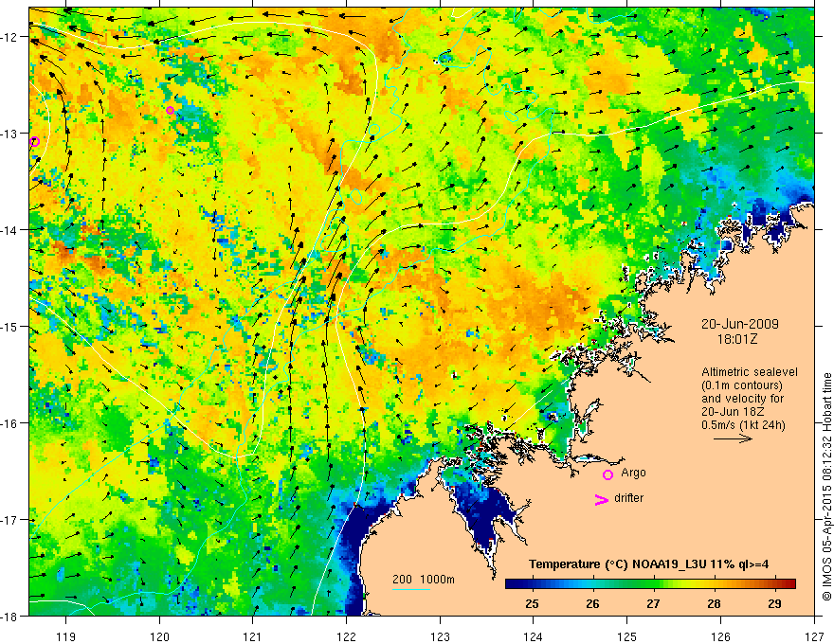Click the latitude axis label '-13'
This screenshot has width=834, height=644.
(x=9, y=134)
